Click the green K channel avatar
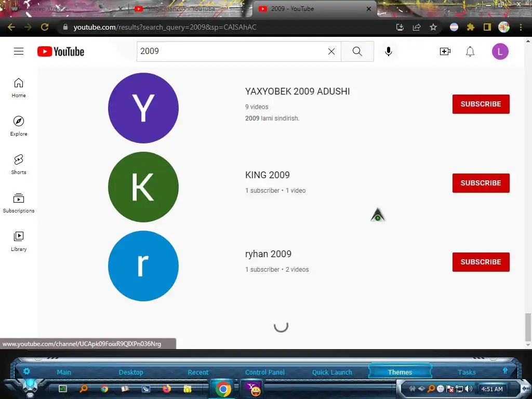Screen dimensions: 532x399 (x=143, y=187)
